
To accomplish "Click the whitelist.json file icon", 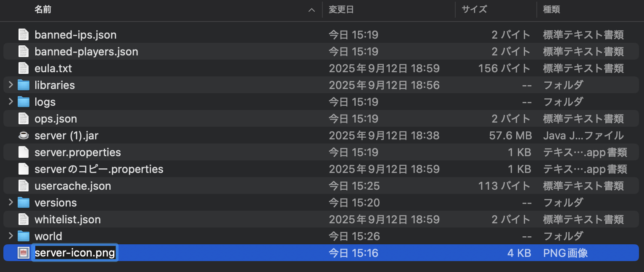I will [x=24, y=220].
